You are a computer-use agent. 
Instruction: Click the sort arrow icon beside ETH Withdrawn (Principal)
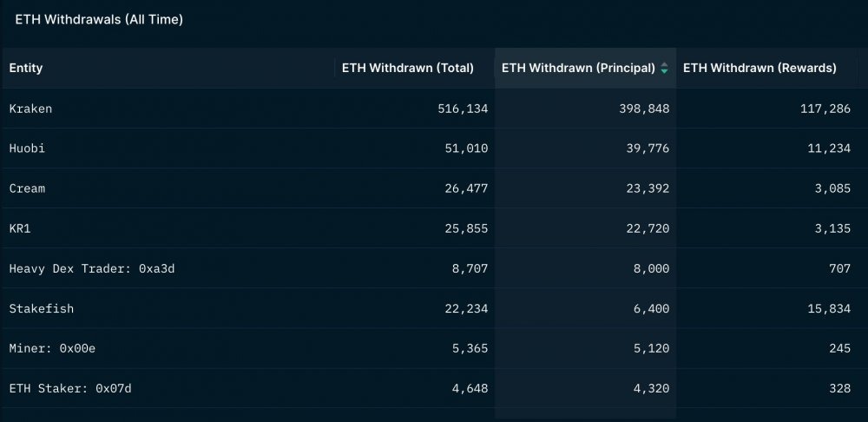point(664,68)
